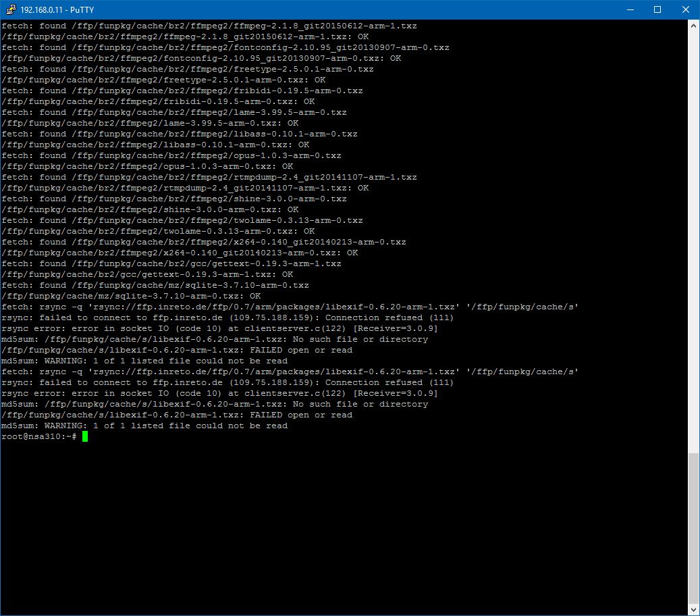Click the green terminal cursor at the prompt
Screen dimensions: 700x616
pyautogui.click(x=85, y=436)
